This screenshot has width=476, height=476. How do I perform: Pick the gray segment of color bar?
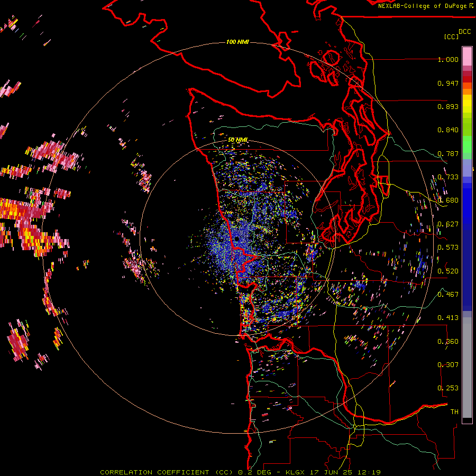click(467, 368)
